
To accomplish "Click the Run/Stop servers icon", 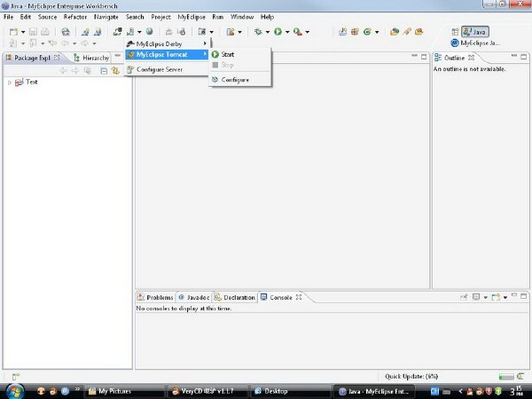I will coord(130,32).
